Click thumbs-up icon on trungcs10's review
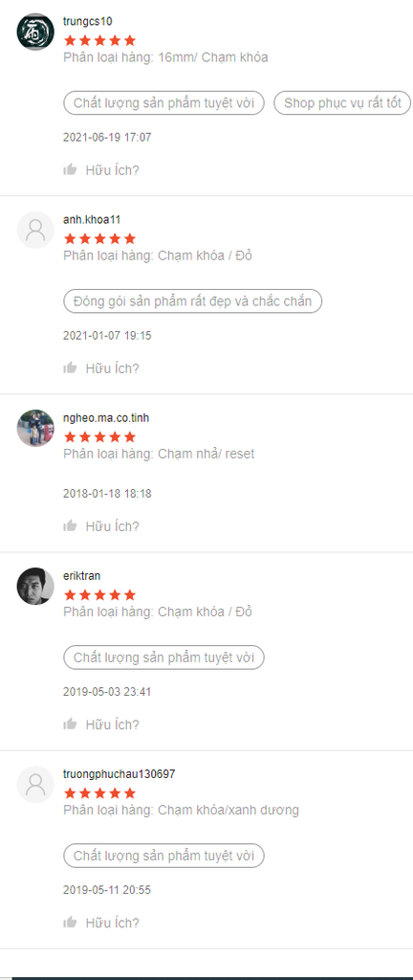 (70, 169)
